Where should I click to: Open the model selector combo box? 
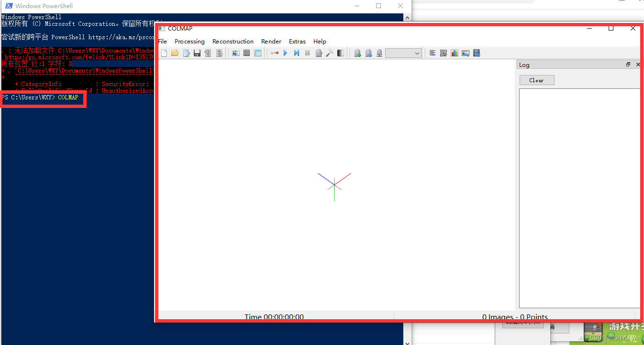pyautogui.click(x=403, y=53)
